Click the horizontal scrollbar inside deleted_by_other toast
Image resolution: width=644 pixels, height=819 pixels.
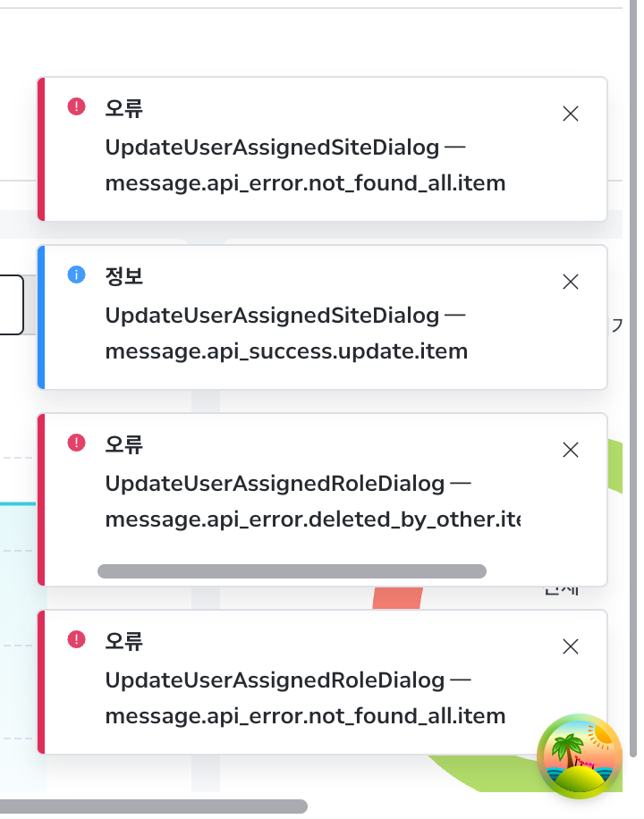292,571
